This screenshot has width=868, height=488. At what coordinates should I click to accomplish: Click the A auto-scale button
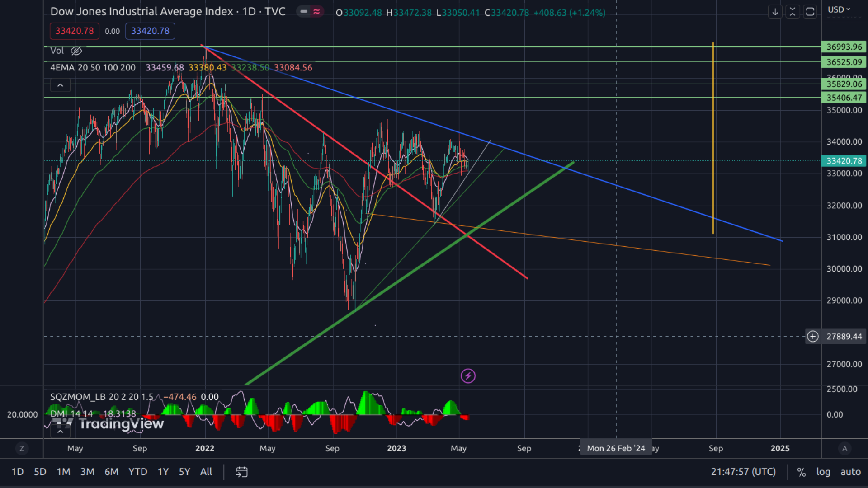[844, 449]
